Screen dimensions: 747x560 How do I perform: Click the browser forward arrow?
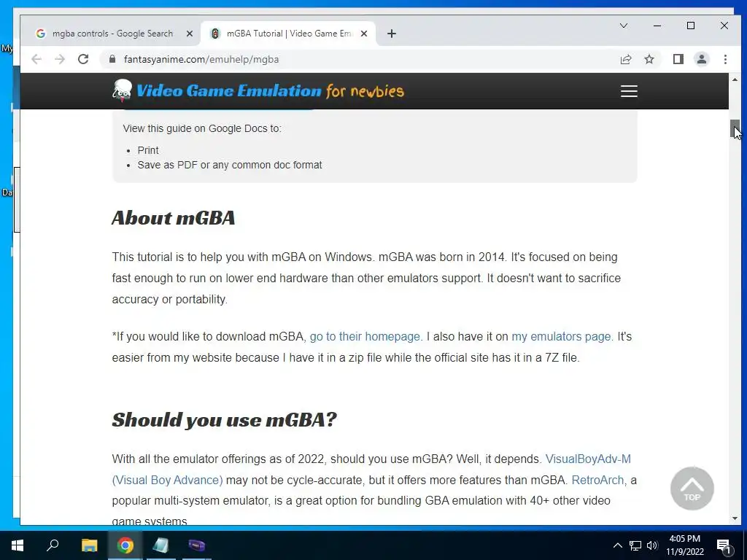tap(60, 59)
